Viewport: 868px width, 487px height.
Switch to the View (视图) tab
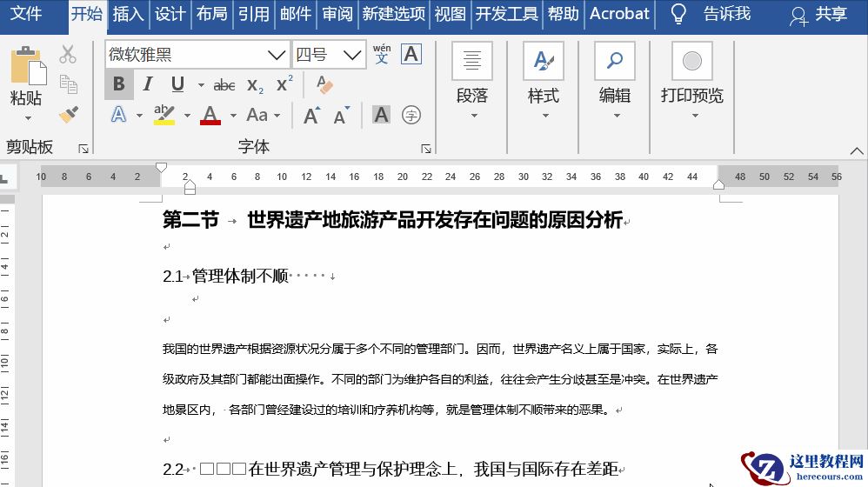click(450, 13)
